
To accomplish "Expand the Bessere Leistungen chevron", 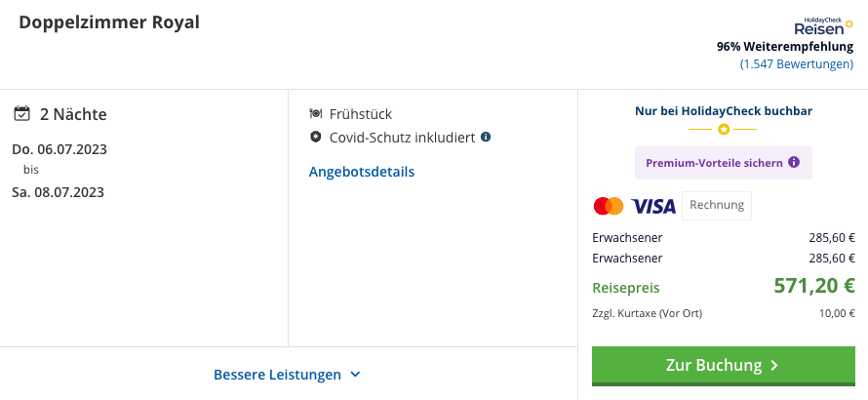I will click(355, 375).
